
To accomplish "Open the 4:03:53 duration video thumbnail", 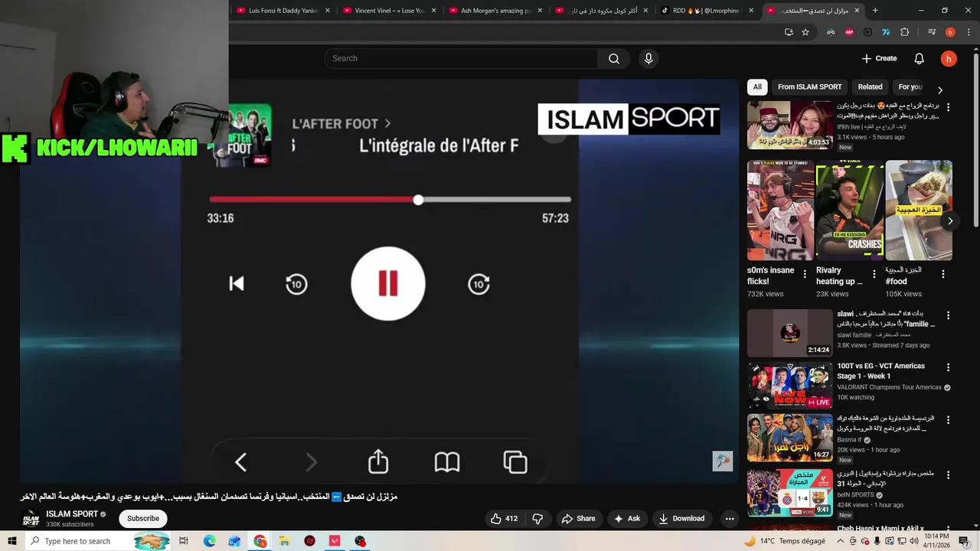I will 789,126.
